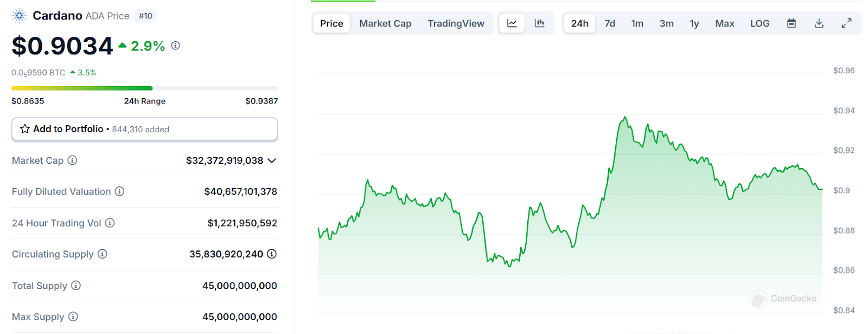The width and height of the screenshot is (868, 334).
Task: Open the calendar date range picker
Action: click(792, 23)
